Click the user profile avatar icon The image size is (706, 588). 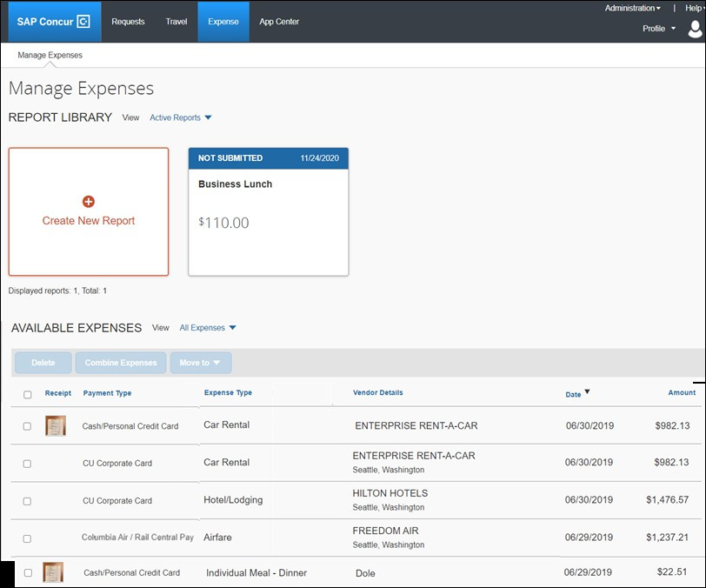point(695,29)
